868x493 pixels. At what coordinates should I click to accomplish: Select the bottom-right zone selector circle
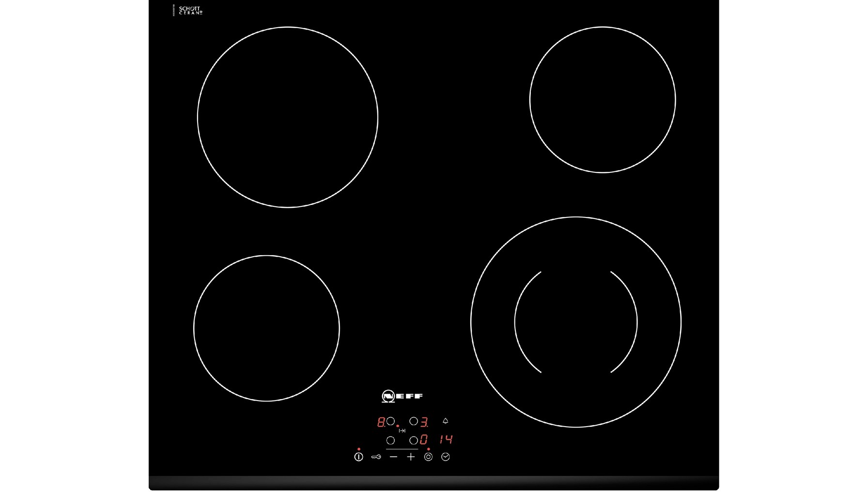413,440
